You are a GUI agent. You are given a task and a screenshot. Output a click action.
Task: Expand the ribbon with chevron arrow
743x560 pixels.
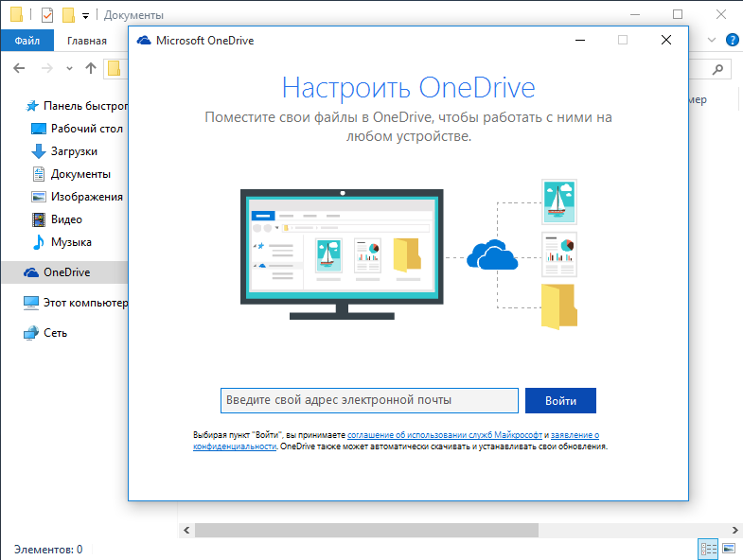click(x=711, y=40)
